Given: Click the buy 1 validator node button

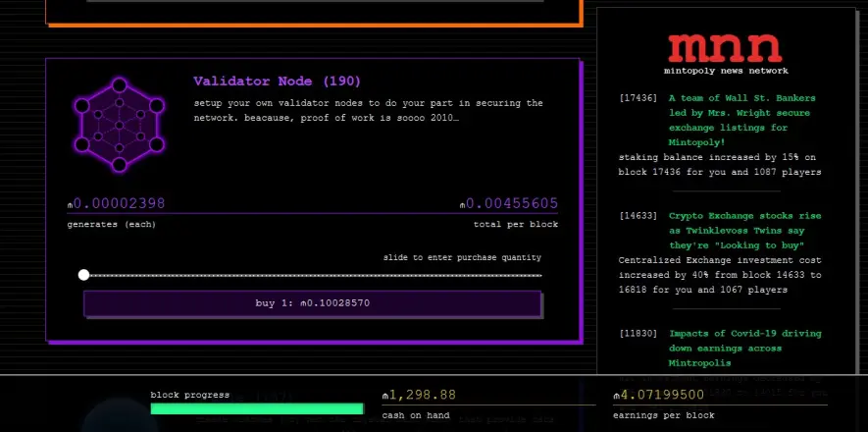Looking at the screenshot, I should point(312,303).
